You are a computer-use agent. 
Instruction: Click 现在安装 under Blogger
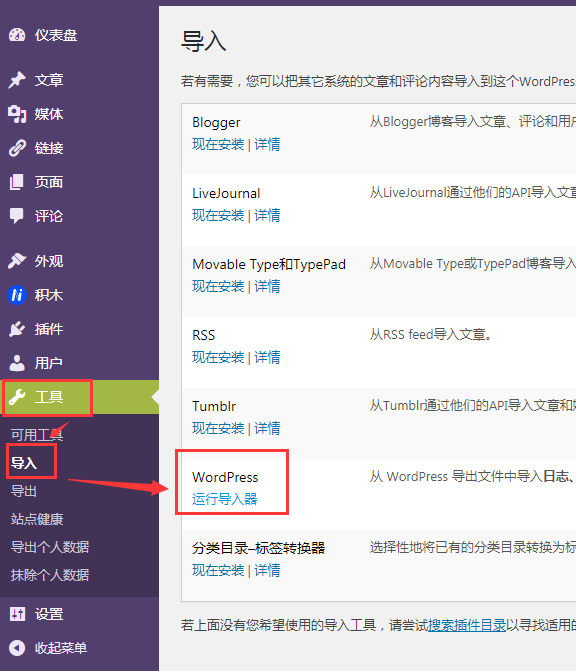(218, 144)
